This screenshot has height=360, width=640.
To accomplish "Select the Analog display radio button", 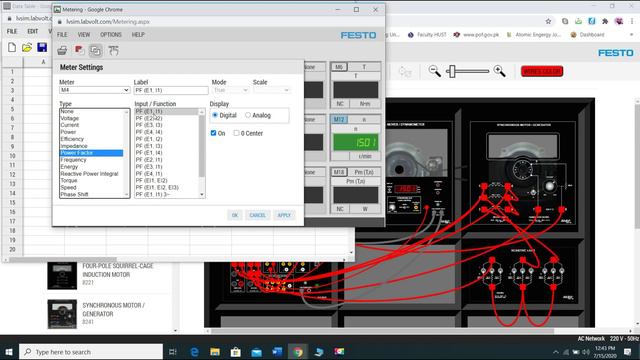I will tap(248, 115).
